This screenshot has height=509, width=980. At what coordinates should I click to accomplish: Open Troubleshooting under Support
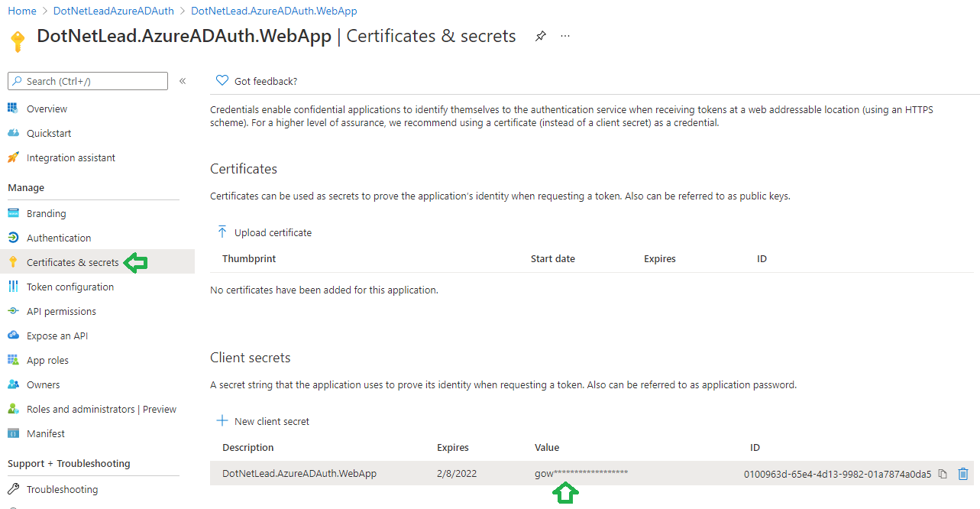(62, 489)
